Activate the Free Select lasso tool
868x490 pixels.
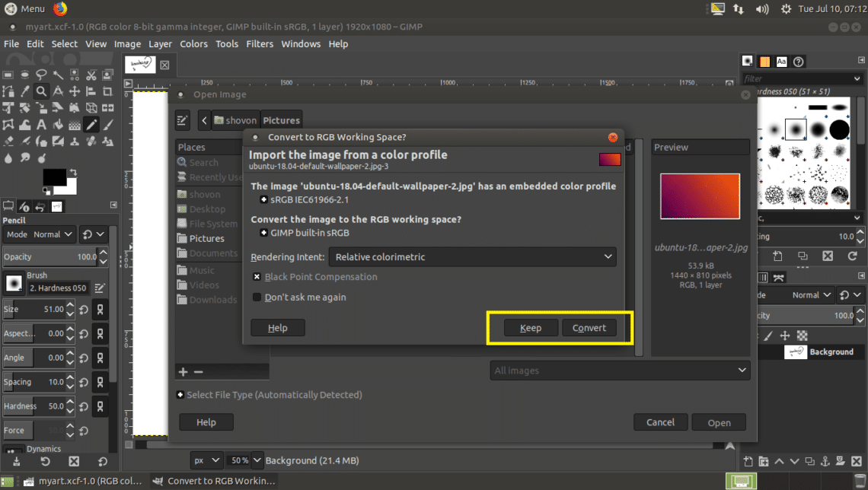[x=41, y=75]
